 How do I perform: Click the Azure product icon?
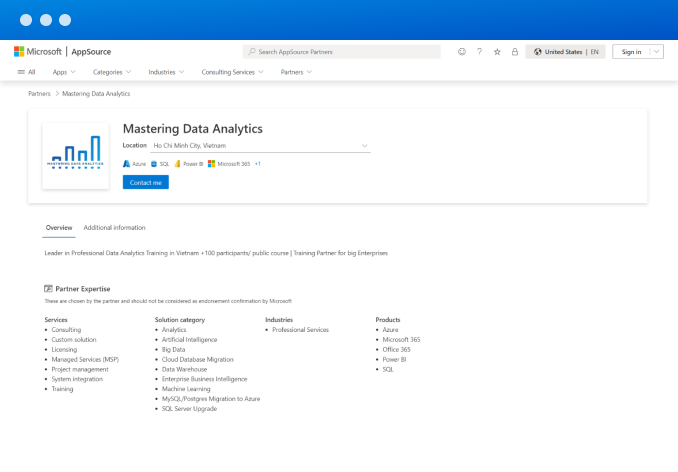pyautogui.click(x=126, y=163)
